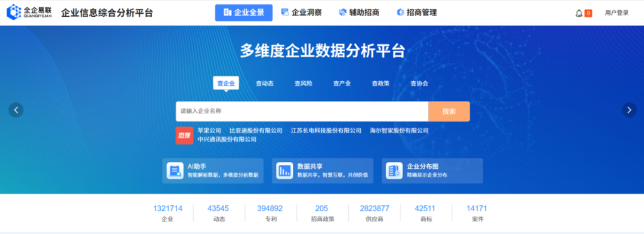
Task: Click the 42511 商标 statistic
Action: click(x=425, y=213)
